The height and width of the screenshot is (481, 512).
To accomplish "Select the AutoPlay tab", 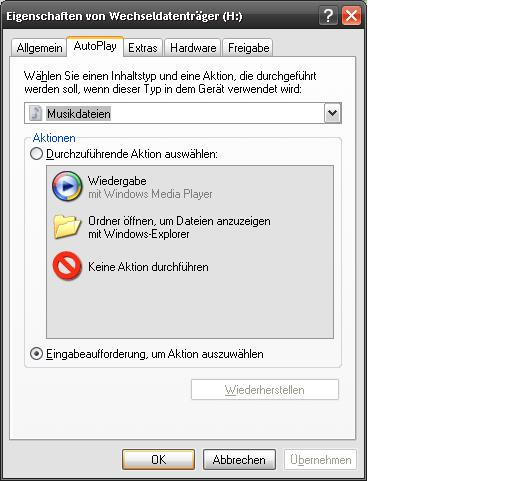I will [x=95, y=46].
